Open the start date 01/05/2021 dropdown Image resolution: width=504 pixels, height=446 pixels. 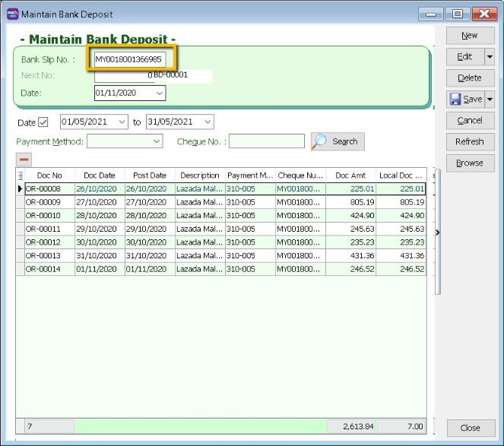point(122,122)
